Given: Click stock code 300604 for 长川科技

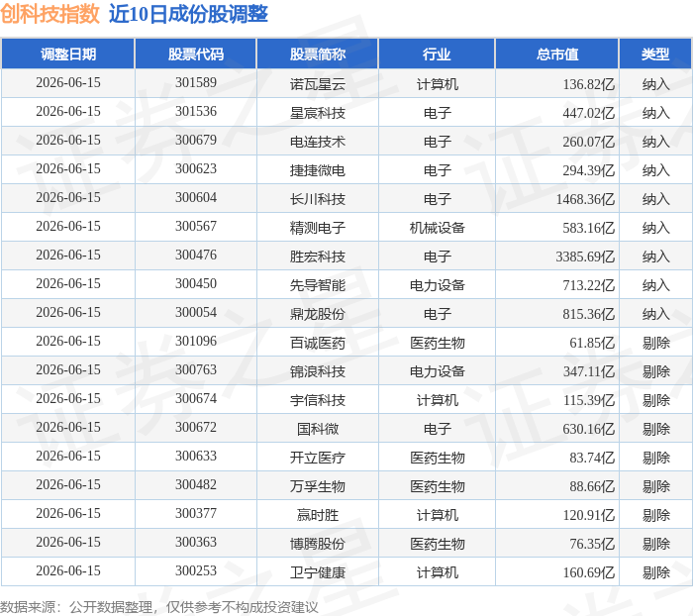Looking at the screenshot, I should (196, 198).
